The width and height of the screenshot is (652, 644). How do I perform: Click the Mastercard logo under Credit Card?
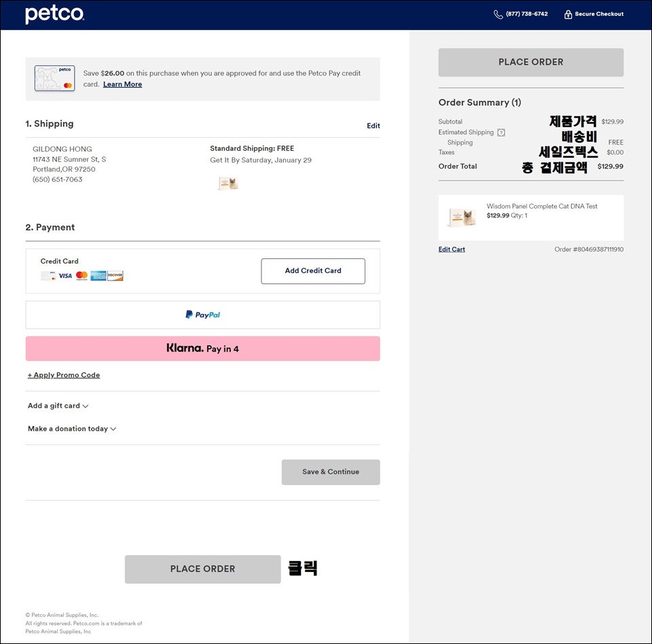tap(82, 276)
